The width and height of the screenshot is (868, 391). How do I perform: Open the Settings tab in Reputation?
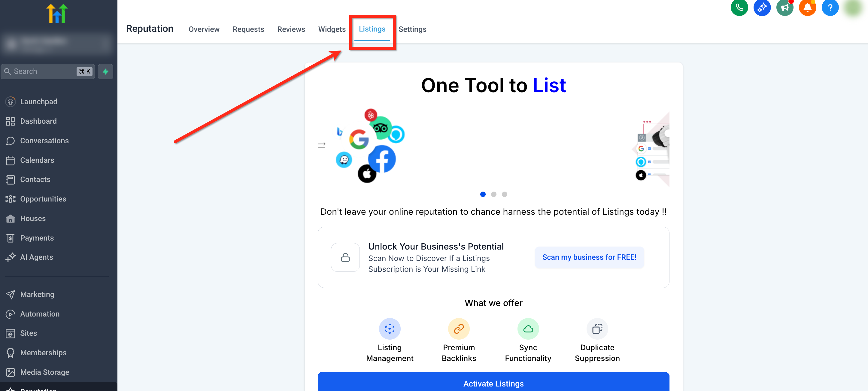click(x=412, y=29)
